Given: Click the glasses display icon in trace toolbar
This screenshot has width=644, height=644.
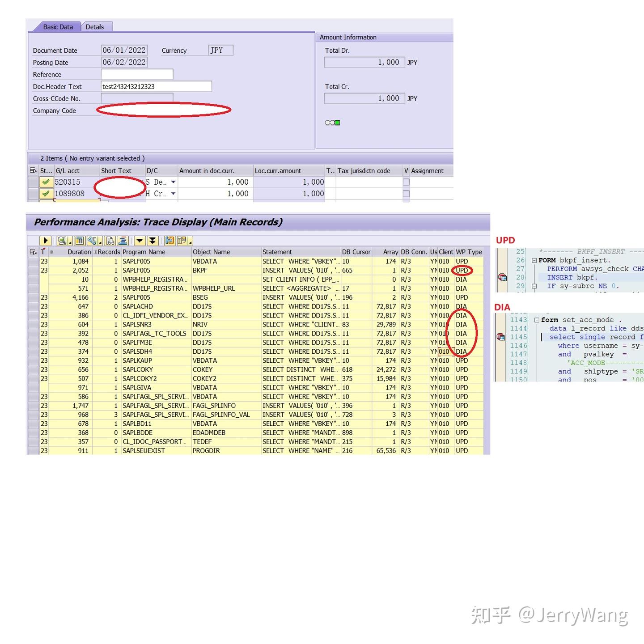Looking at the screenshot, I should point(110,241).
